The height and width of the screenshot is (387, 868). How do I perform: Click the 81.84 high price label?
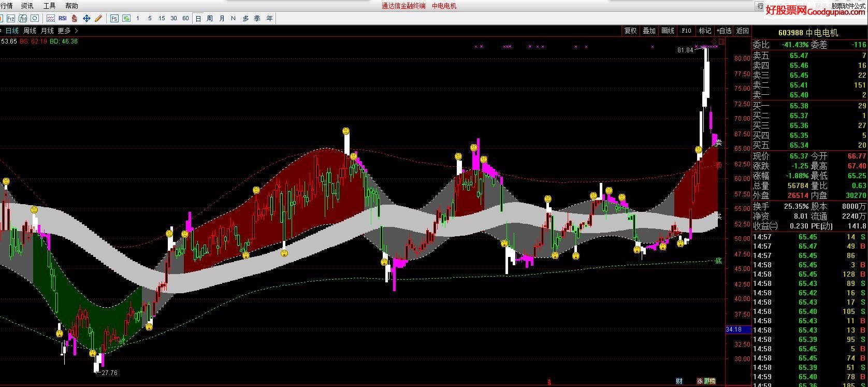tap(685, 50)
